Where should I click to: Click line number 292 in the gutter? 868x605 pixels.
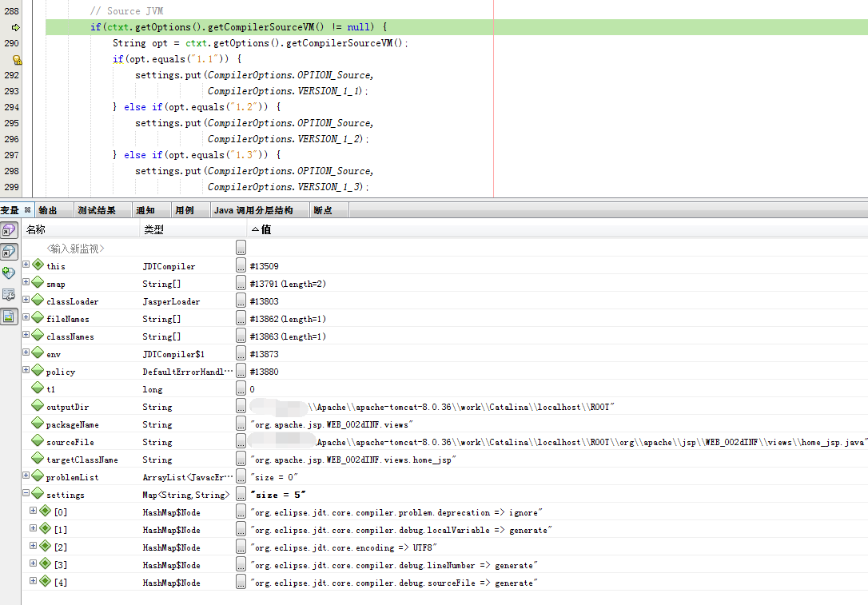pos(12,75)
